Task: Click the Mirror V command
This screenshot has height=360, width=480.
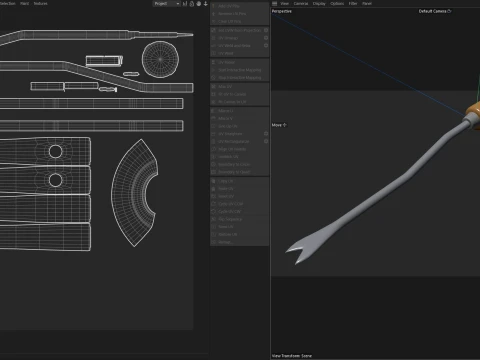Action: point(239,118)
